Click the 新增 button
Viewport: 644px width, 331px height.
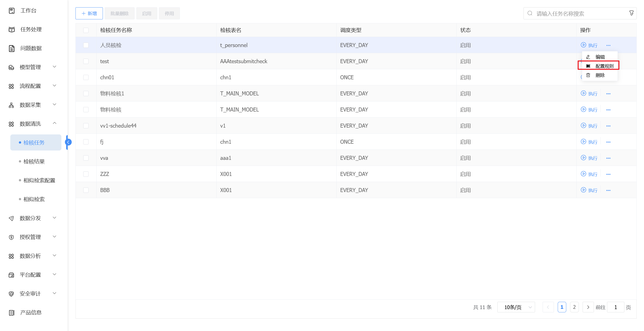tap(89, 13)
